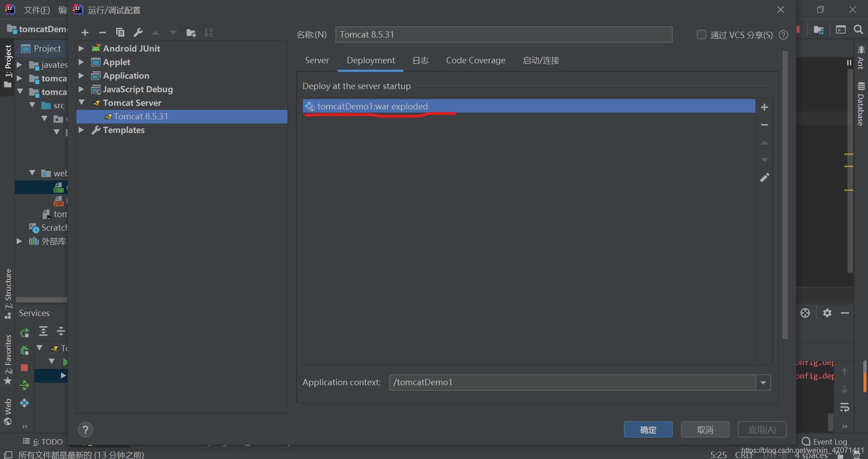Rerun service in Services panel
This screenshot has width=868, height=459.
25,333
